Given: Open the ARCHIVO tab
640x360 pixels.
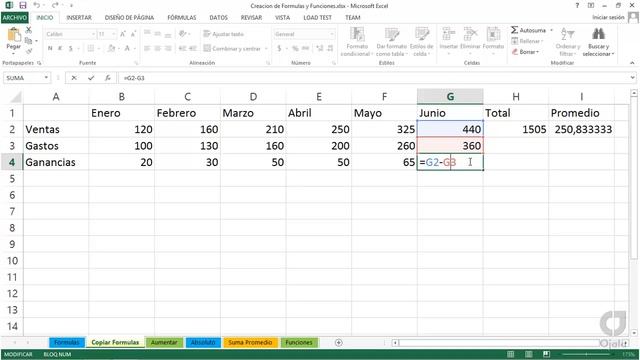Looking at the screenshot, I should click(x=14, y=18).
